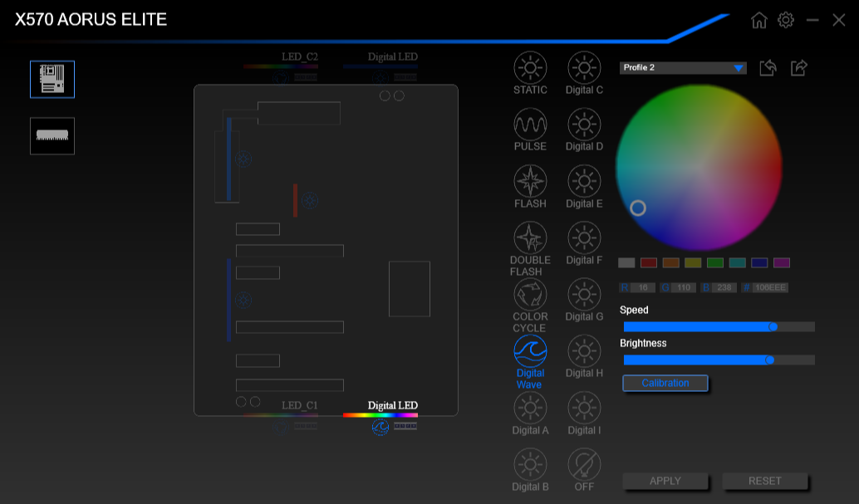The height and width of the screenshot is (504, 859).
Task: Click the R value field
Action: (x=643, y=287)
